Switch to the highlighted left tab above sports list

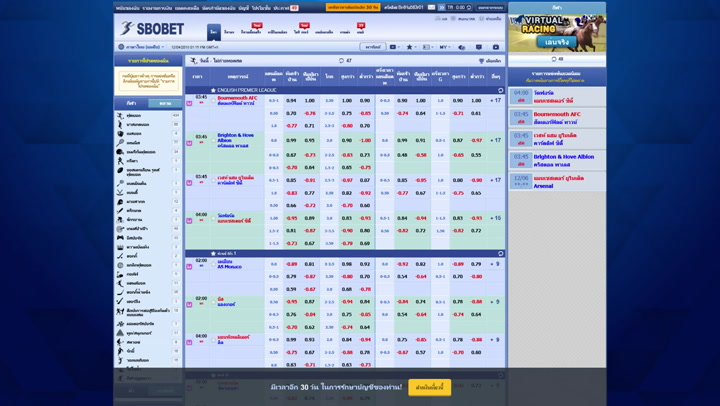(x=131, y=103)
